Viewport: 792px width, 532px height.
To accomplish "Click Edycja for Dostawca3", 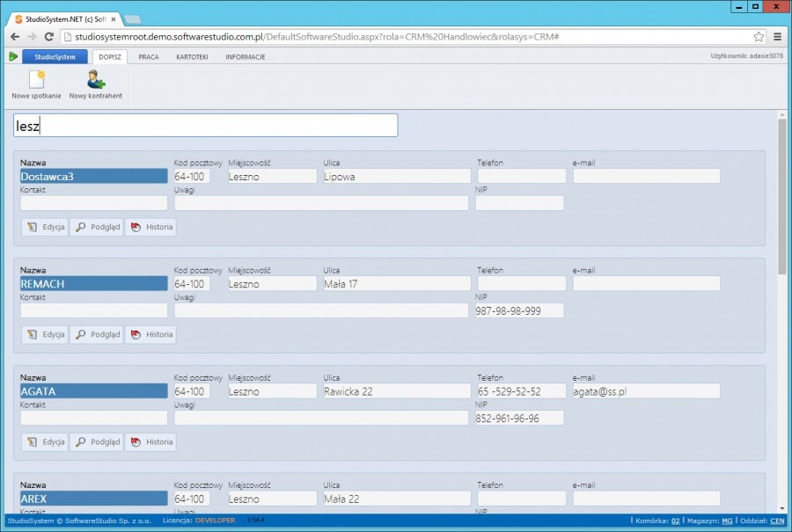I will [45, 227].
